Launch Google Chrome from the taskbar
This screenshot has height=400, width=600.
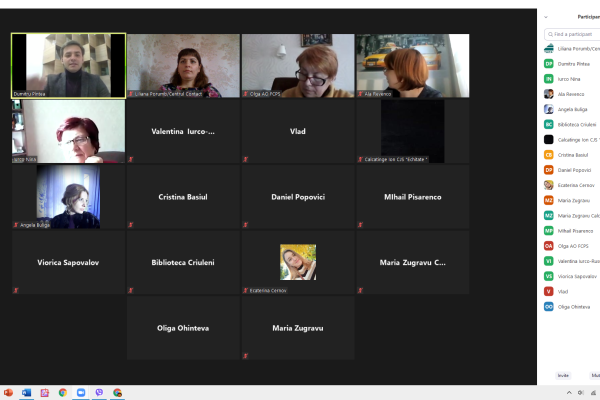click(63, 393)
